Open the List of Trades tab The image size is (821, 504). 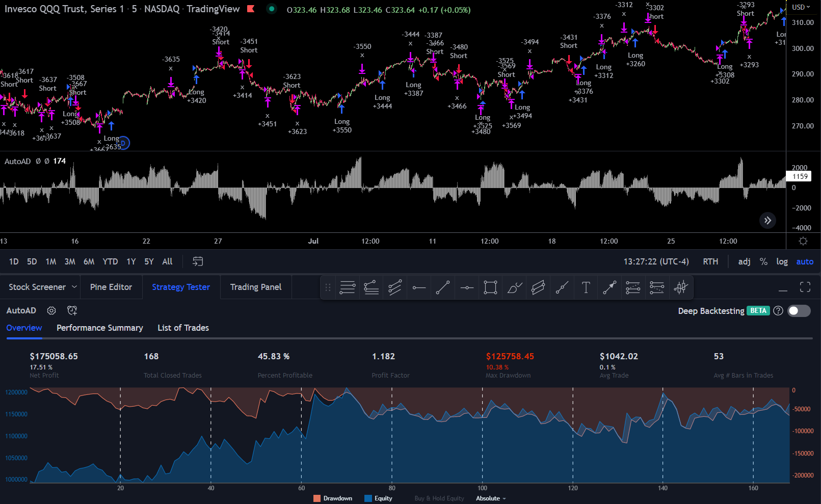pos(183,328)
